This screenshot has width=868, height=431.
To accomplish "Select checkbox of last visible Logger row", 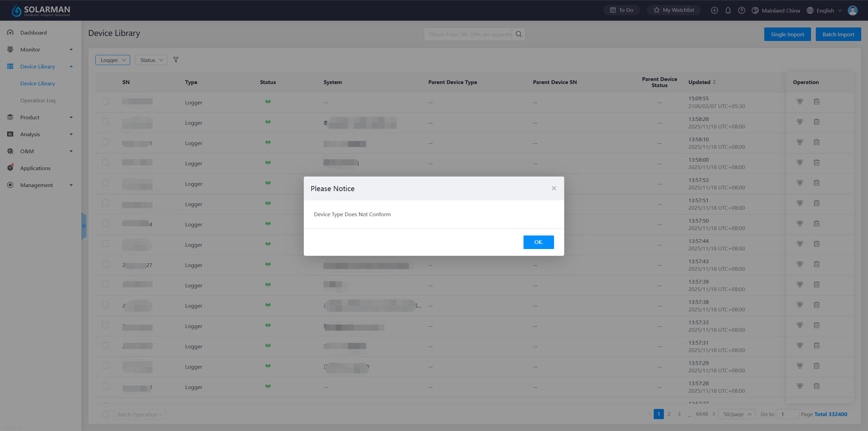I will pyautogui.click(x=105, y=386).
